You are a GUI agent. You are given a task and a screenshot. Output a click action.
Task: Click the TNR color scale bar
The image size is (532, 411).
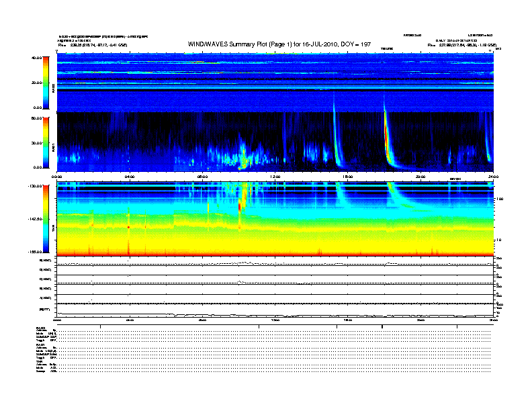[46, 219]
